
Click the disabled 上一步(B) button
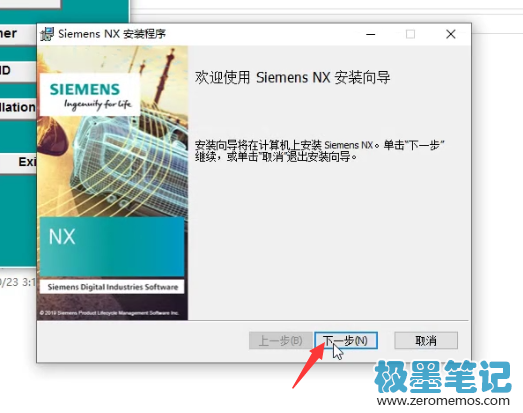pos(281,341)
